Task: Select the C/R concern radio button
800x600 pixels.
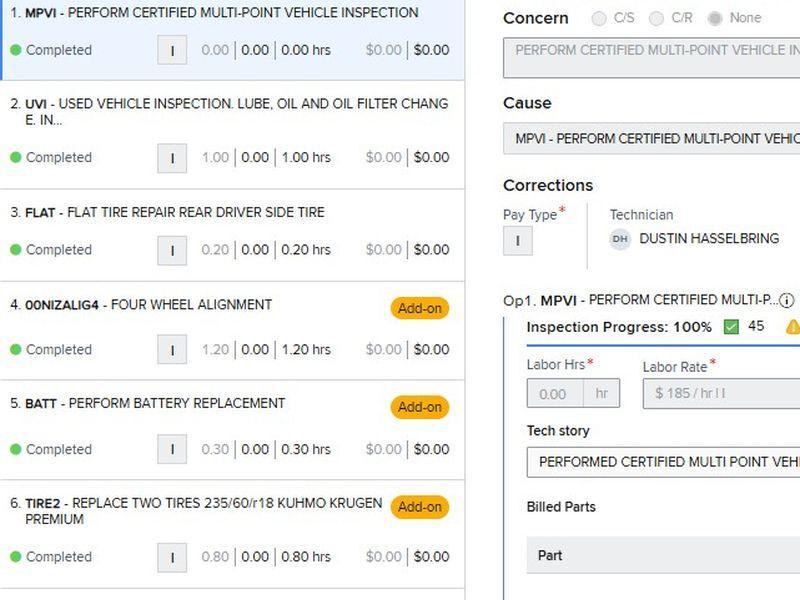Action: click(x=657, y=17)
